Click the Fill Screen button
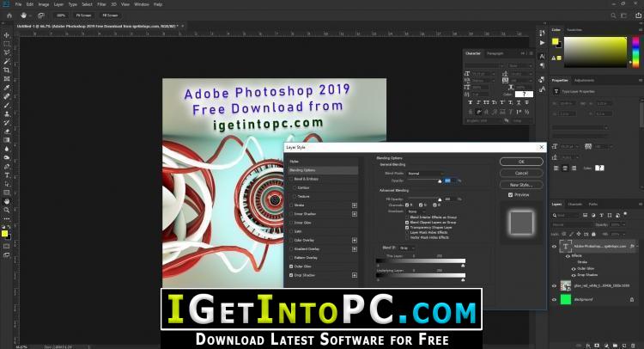The image size is (644, 349). pos(110,15)
